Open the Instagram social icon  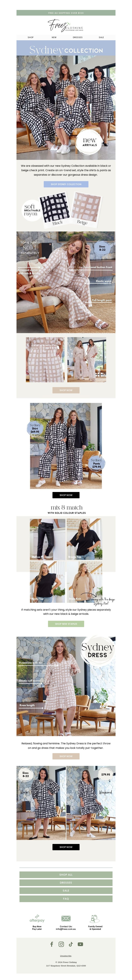click(61, 944)
